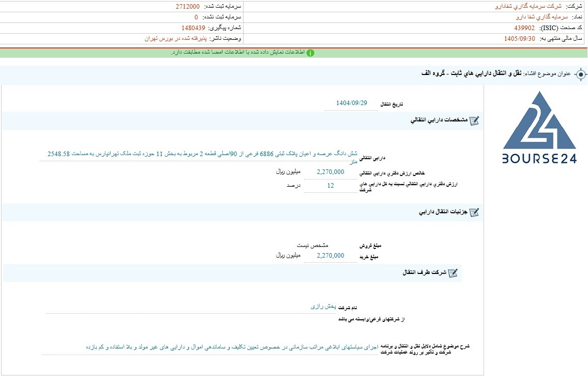Click the net book value 2,270,000 field
The width and height of the screenshot is (588, 376).
(x=330, y=172)
